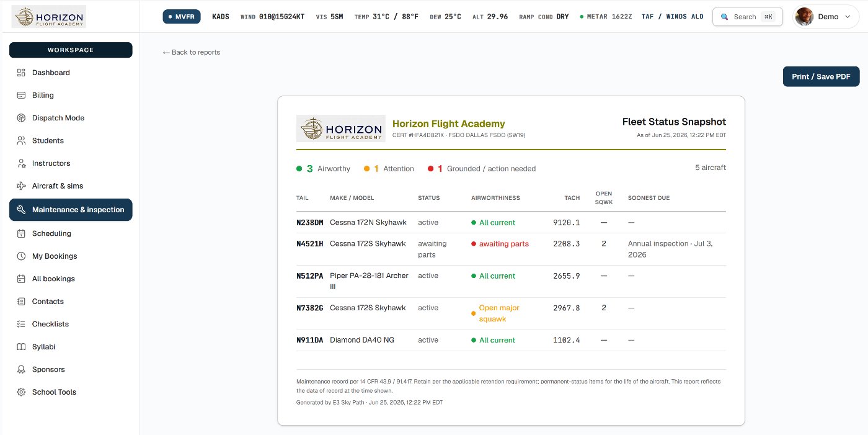Click the METAR 1622Z status
This screenshot has height=435, width=868.
tap(607, 17)
